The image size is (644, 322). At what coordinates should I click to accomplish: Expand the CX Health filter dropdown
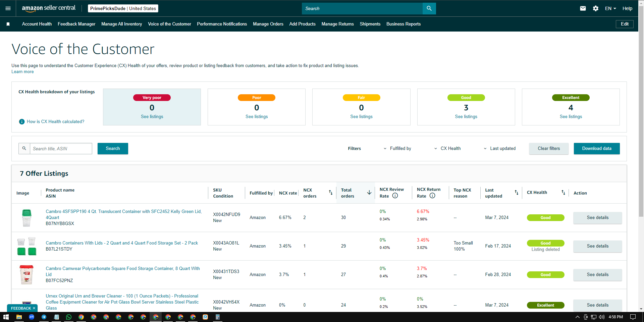(x=447, y=148)
